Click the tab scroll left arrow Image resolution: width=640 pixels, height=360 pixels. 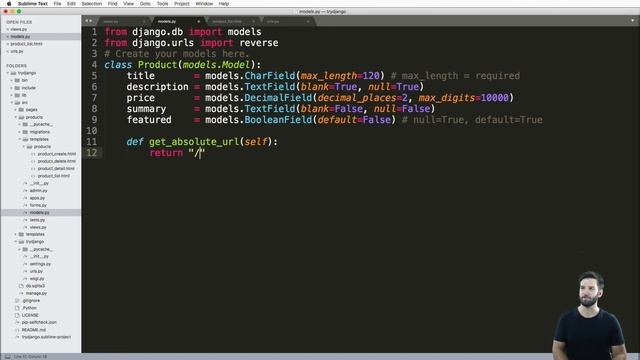pos(87,21)
